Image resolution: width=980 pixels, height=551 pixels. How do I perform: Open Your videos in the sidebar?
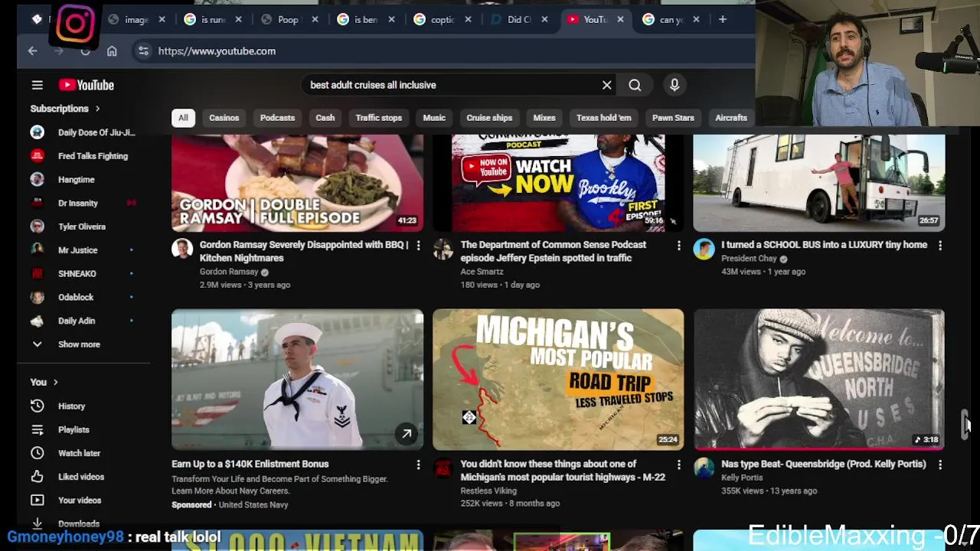[x=80, y=500]
